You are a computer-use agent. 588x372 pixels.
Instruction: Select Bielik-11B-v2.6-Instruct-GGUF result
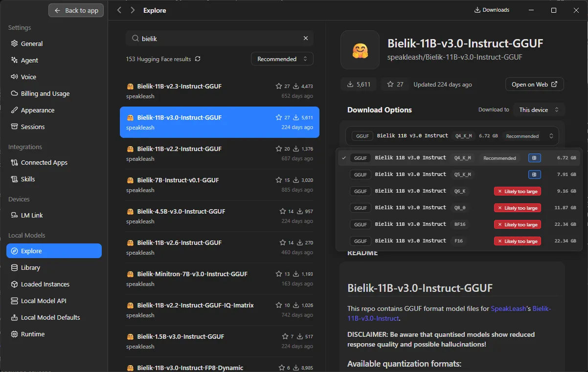point(220,247)
